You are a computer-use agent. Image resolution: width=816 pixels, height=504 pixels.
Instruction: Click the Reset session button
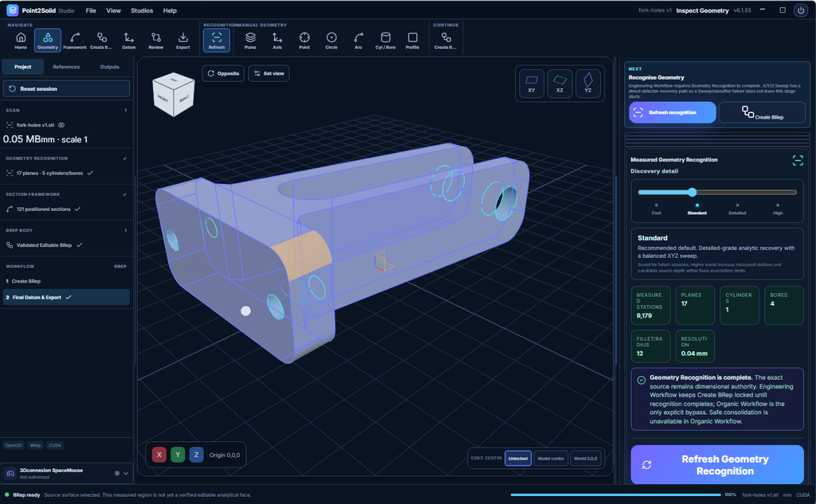click(x=66, y=89)
